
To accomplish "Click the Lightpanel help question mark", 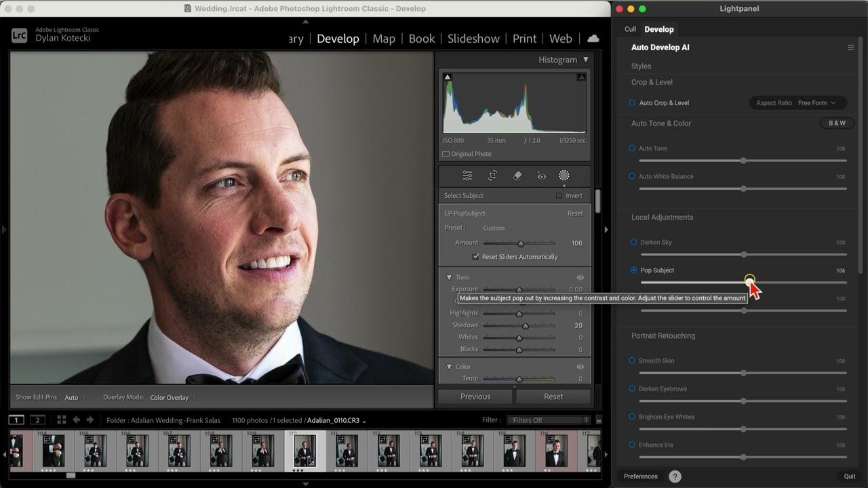I will pyautogui.click(x=675, y=476).
